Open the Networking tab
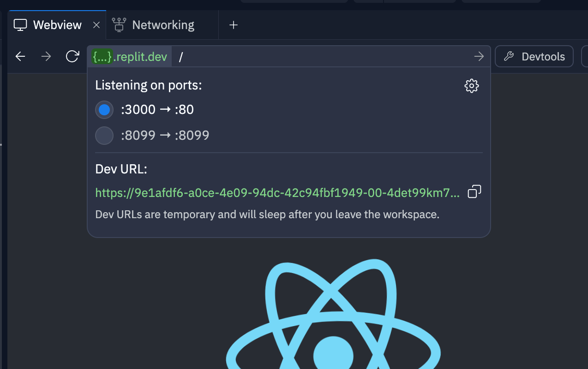Image resolution: width=588 pixels, height=369 pixels. 162,25
